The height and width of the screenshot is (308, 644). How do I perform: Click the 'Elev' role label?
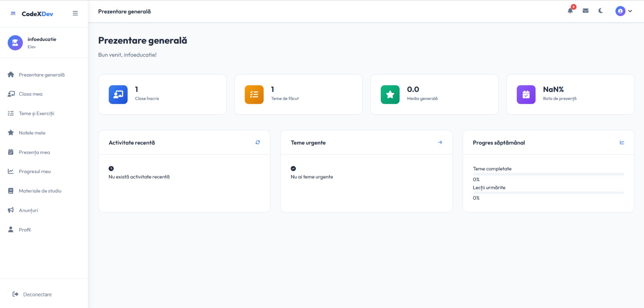pos(32,47)
